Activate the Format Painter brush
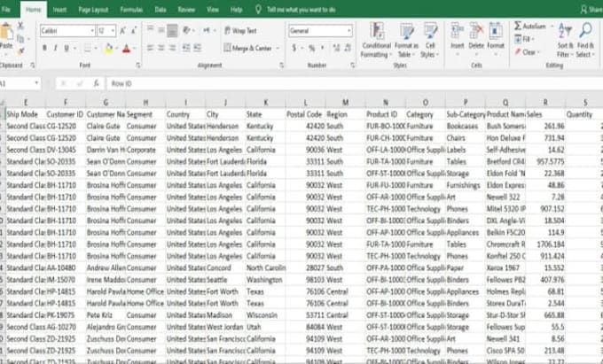The image size is (603, 364). (21, 50)
